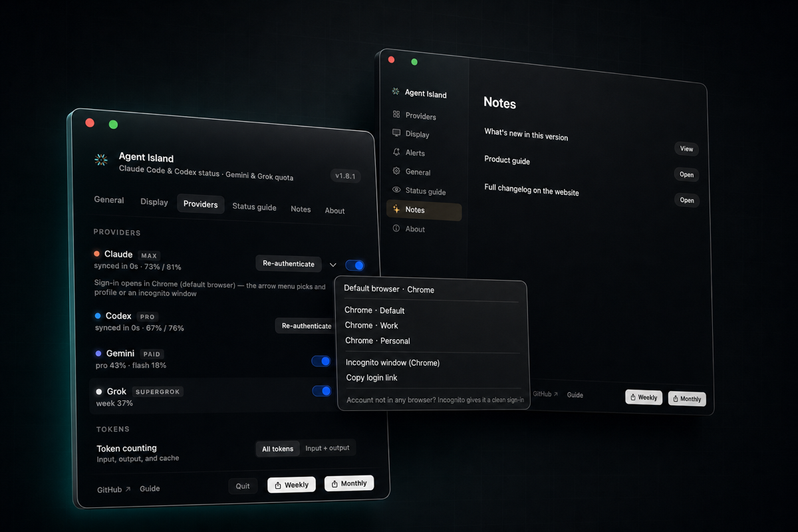Choose Input + output counting option
The image size is (798, 532).
[327, 448]
